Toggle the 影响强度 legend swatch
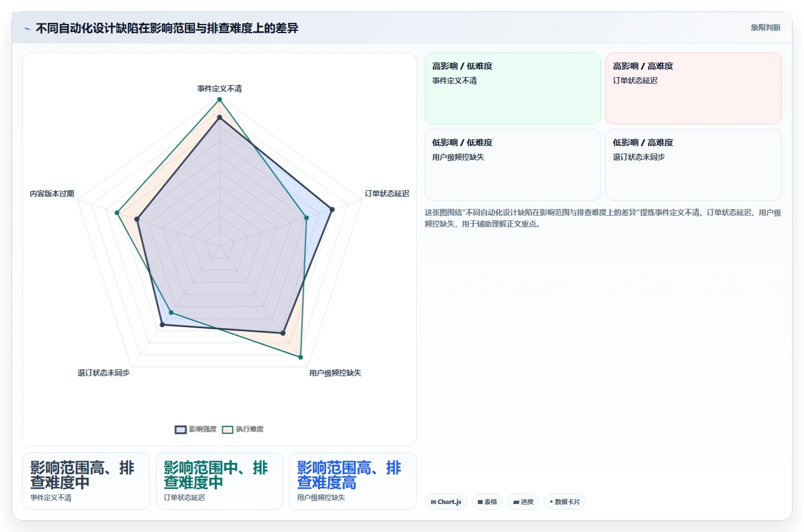Image resolution: width=804 pixels, height=532 pixels. 180,429
